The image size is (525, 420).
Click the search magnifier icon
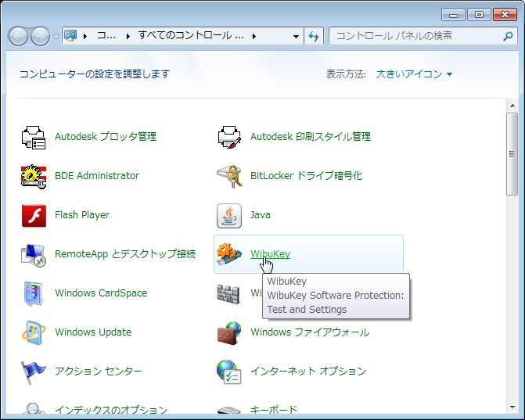(508, 36)
